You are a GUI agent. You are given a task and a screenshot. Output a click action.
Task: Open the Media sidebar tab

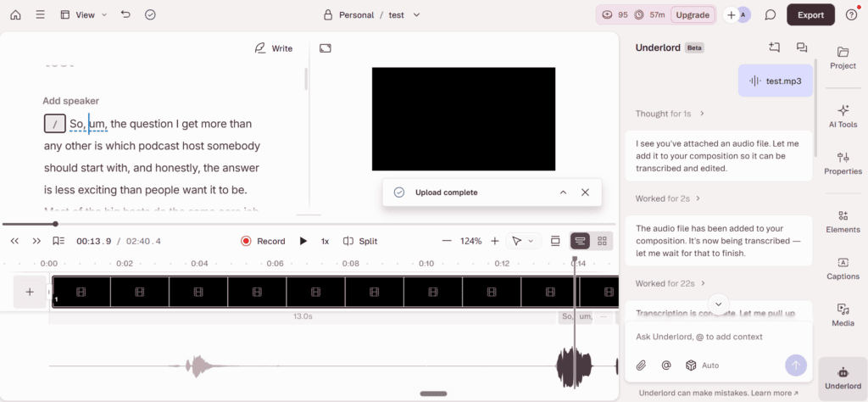click(843, 315)
